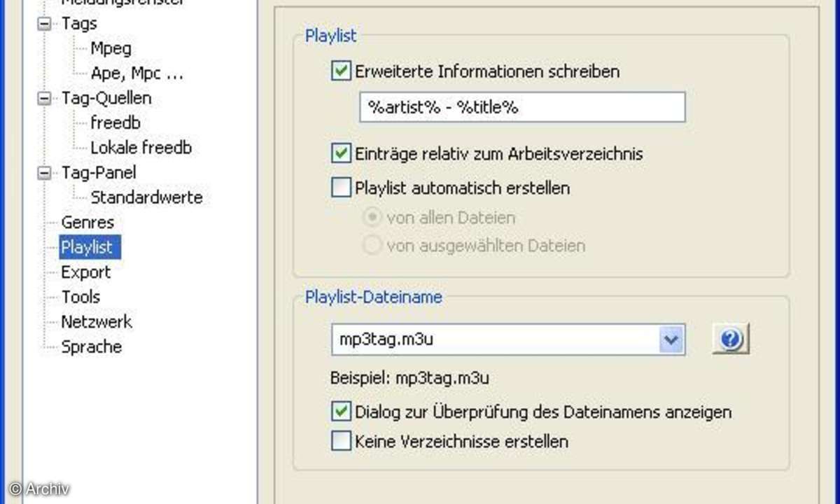Open the Netzwerk settings page
840x504 pixels.
(97, 322)
